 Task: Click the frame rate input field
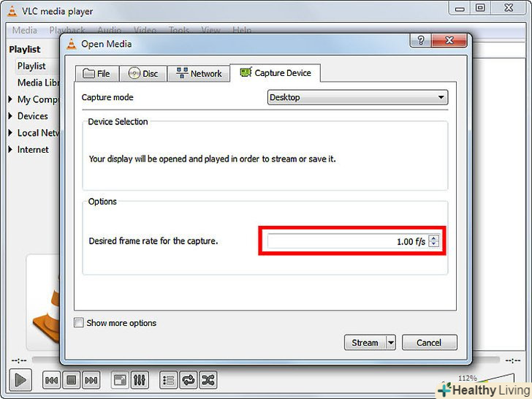coord(348,241)
